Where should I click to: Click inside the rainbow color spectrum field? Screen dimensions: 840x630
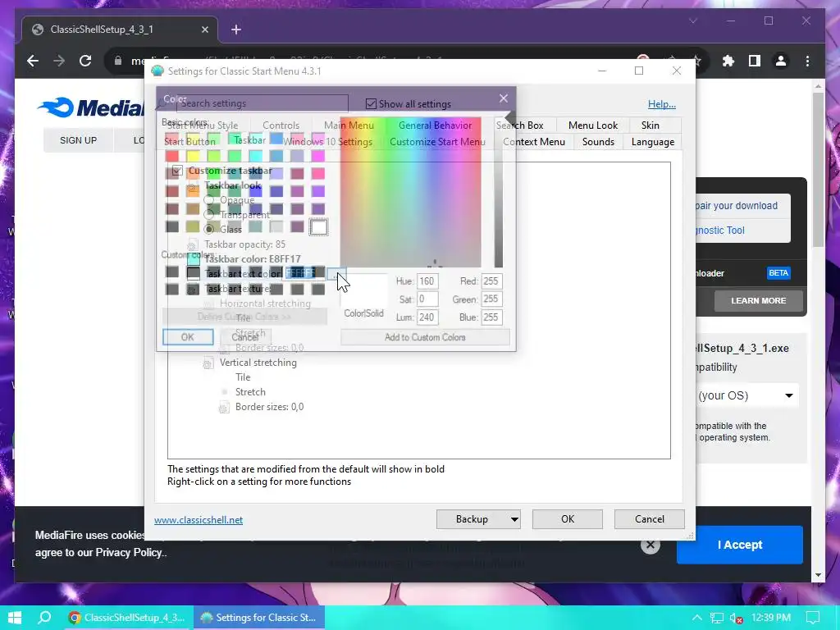[x=410, y=192]
